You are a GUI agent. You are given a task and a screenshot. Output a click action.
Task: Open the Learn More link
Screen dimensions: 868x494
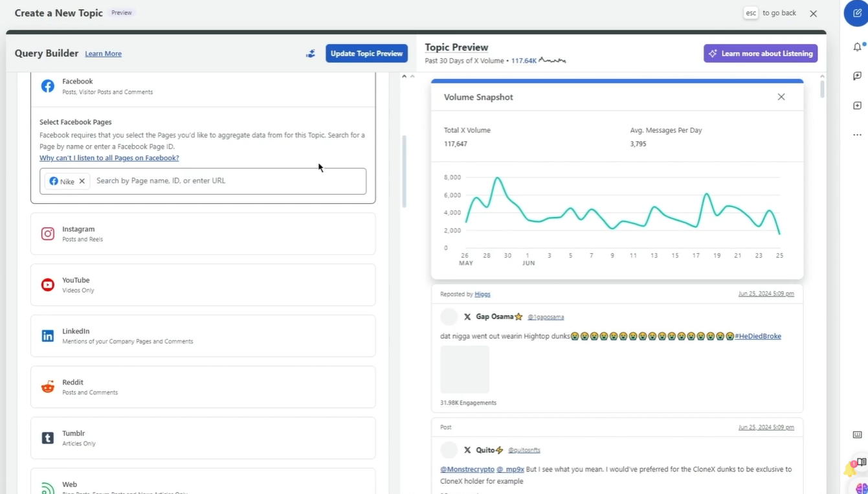tap(103, 54)
